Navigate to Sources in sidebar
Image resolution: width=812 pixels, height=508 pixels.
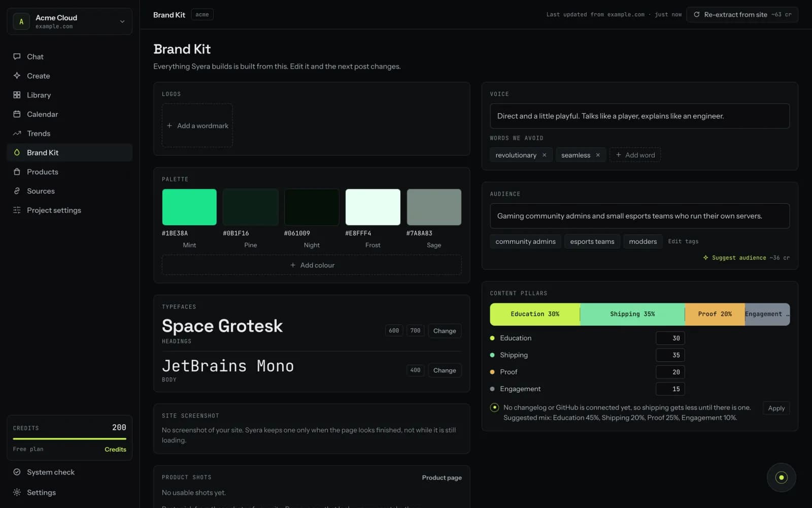[x=70, y=191]
